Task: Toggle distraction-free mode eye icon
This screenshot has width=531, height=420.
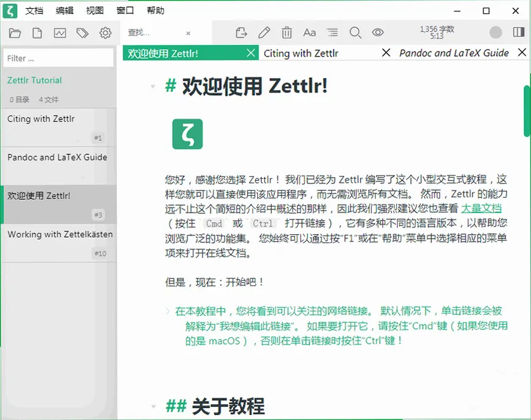Action: tap(377, 32)
